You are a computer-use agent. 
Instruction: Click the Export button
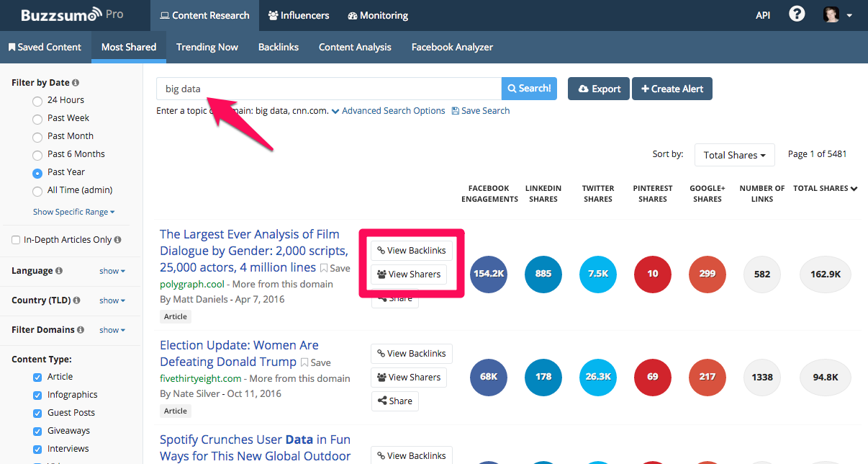[599, 89]
